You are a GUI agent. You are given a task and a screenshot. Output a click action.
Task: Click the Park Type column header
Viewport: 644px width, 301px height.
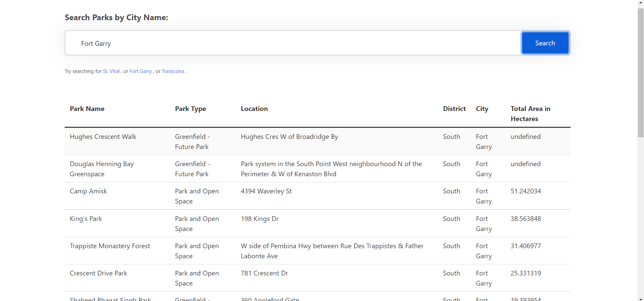click(191, 109)
